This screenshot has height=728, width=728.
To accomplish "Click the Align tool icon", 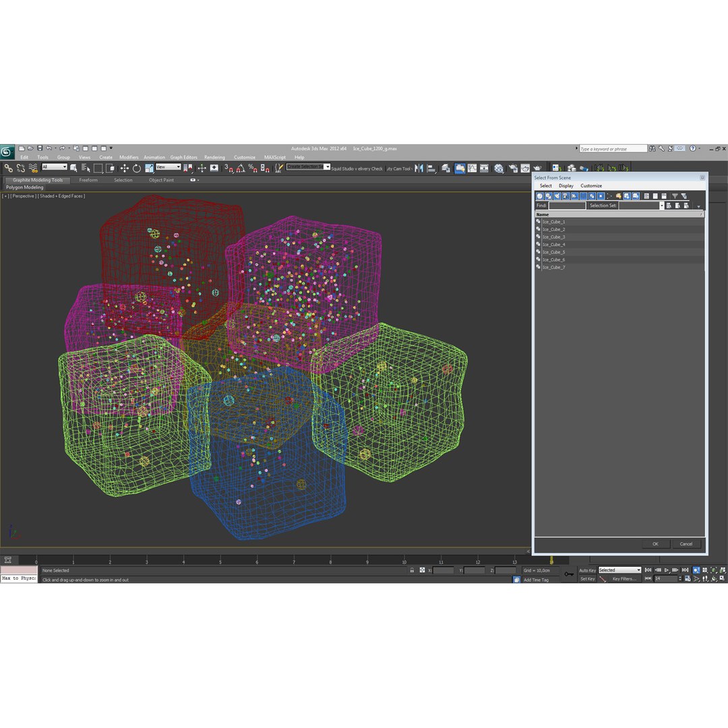I will [x=431, y=168].
